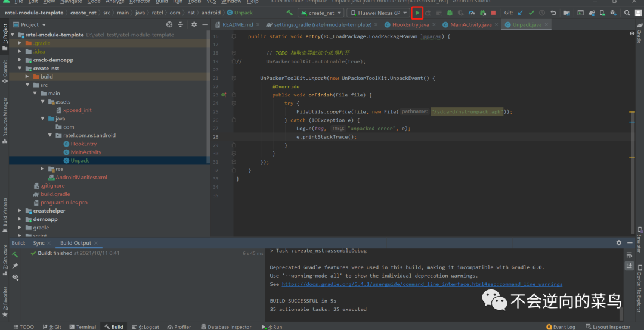The height and width of the screenshot is (330, 644).
Task: Close the Unpack.java editor tab
Action: click(546, 25)
